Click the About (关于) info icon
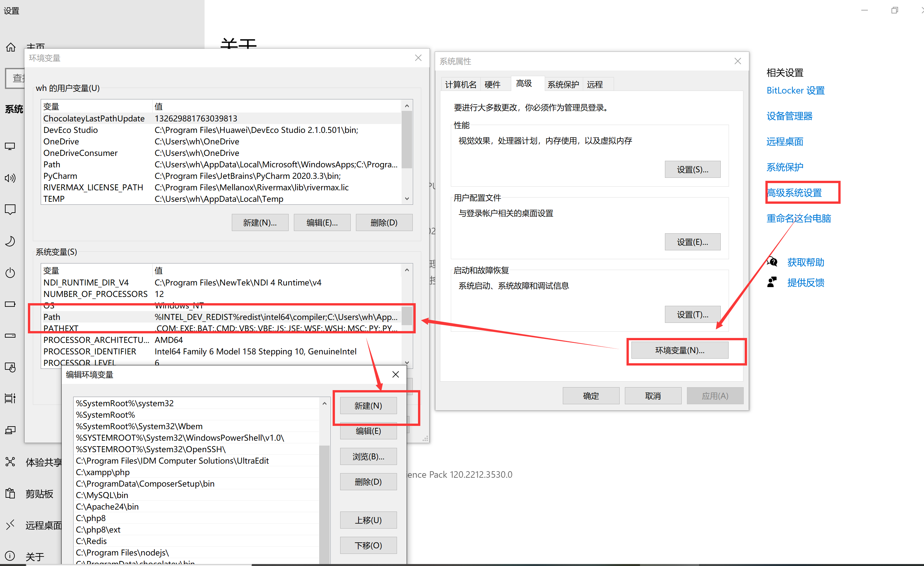The height and width of the screenshot is (566, 924). [x=10, y=556]
